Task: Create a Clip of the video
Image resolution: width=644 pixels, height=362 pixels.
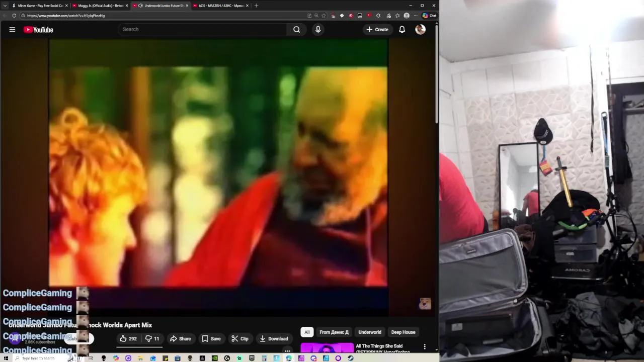Action: coord(240,338)
